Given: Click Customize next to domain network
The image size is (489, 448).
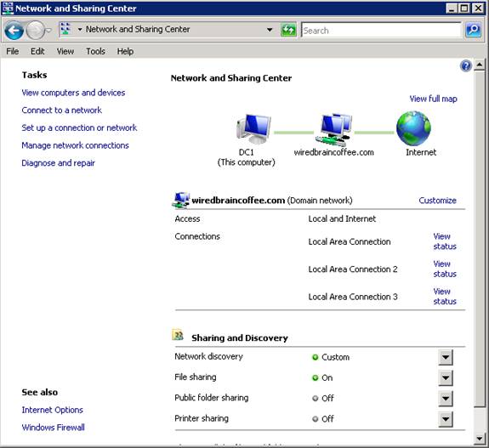Looking at the screenshot, I should [437, 201].
